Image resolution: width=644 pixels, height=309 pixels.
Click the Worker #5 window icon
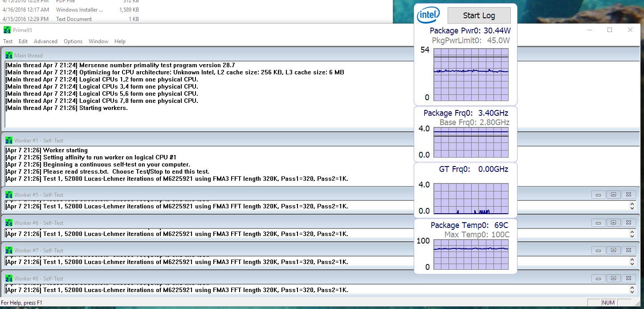click(x=9, y=195)
